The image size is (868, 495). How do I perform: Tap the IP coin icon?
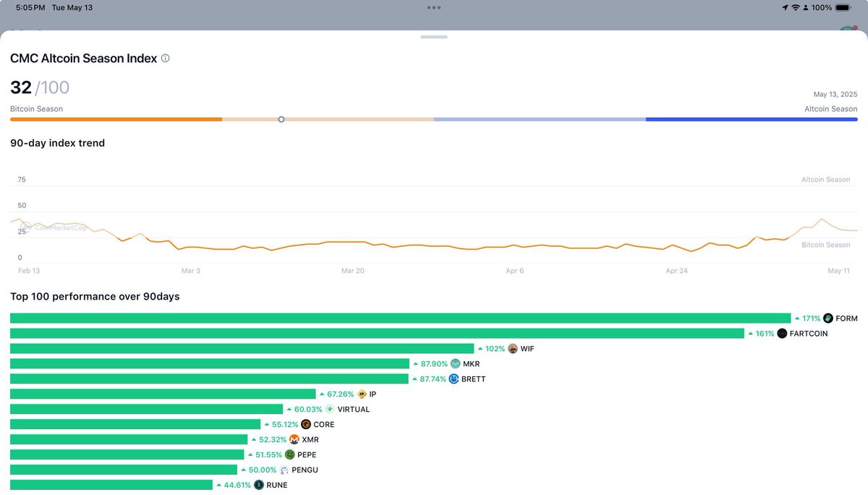(x=362, y=394)
